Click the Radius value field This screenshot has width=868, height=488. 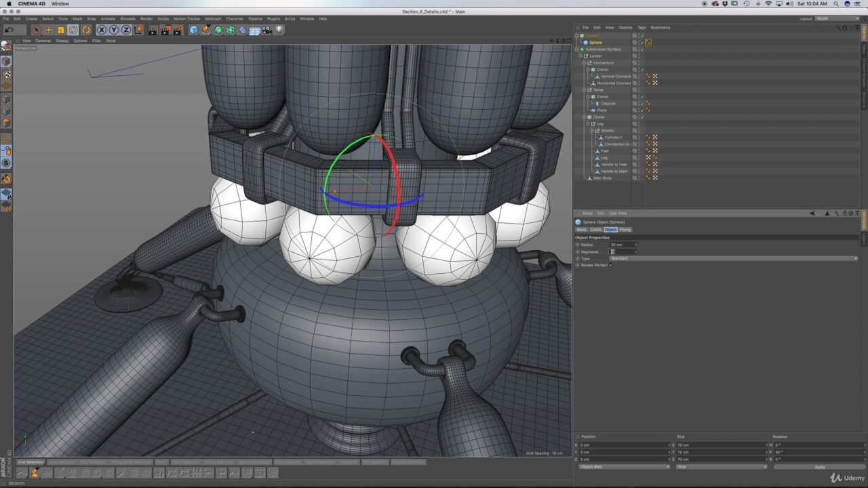click(621, 245)
